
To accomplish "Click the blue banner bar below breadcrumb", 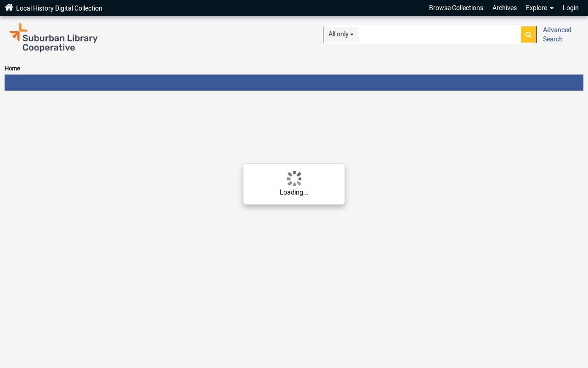I will (294, 83).
